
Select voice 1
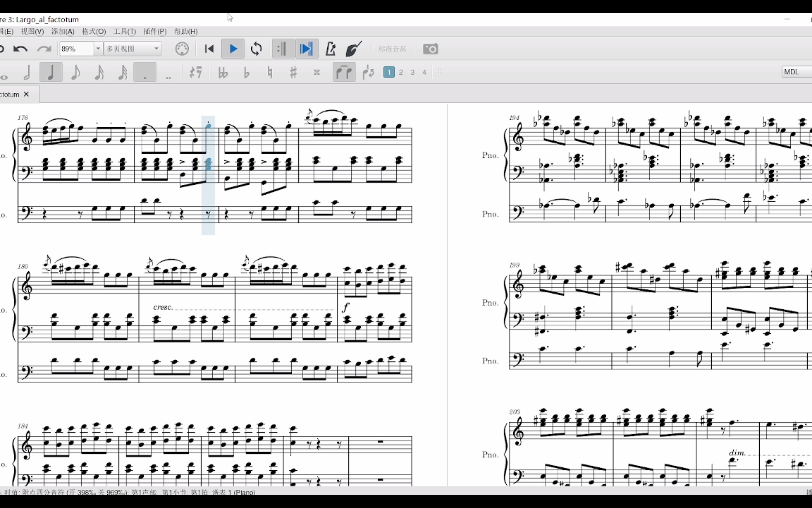(389, 72)
